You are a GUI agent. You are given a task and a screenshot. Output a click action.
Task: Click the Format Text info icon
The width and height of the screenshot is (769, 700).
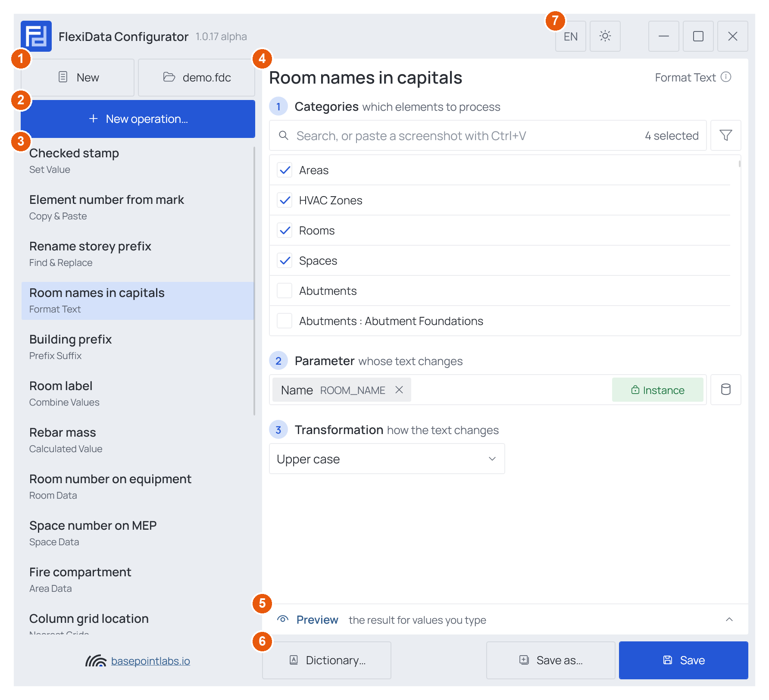pyautogui.click(x=726, y=77)
